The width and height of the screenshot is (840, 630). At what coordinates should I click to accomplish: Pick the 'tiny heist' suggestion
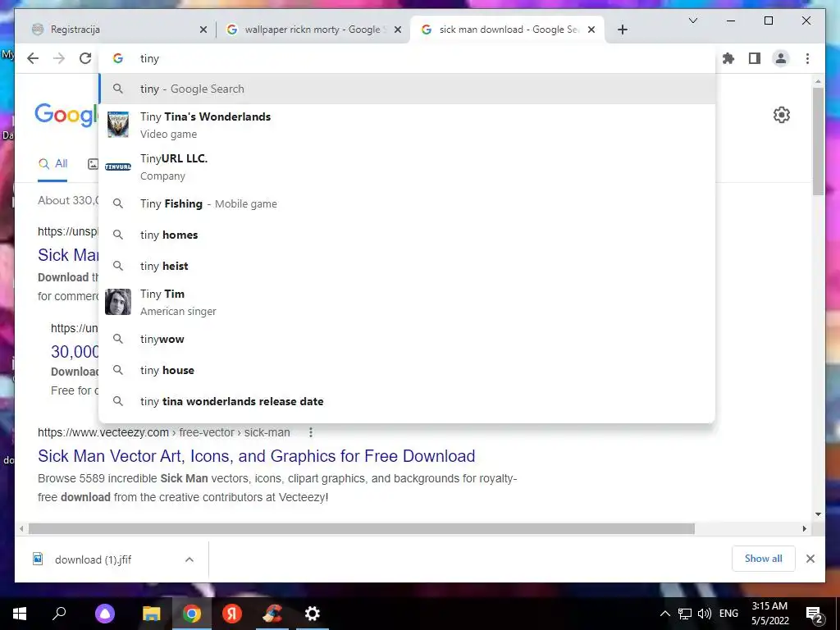[407, 266]
